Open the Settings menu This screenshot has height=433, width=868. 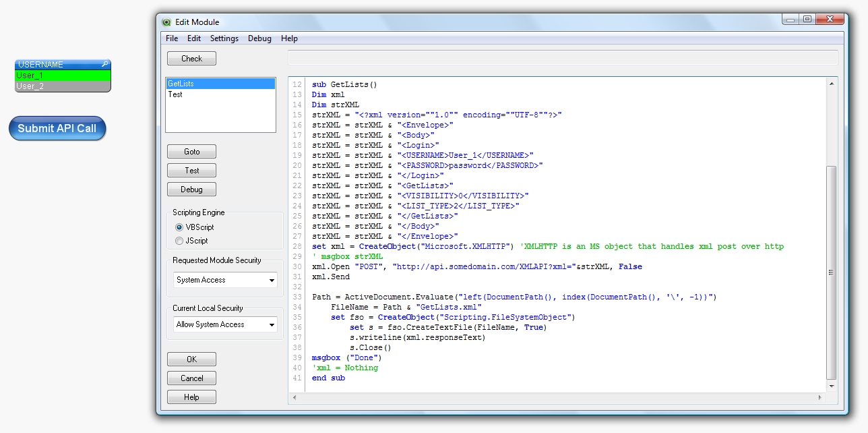(224, 38)
